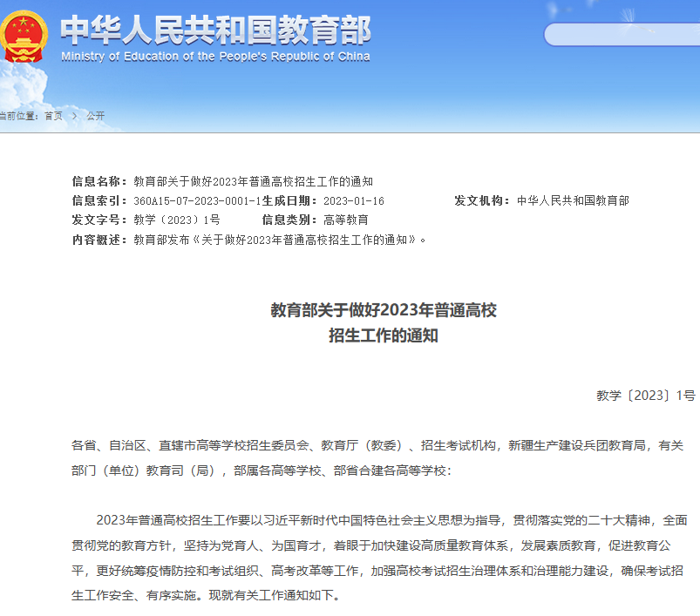Click the 信息类别 label
Image resolution: width=700 pixels, height=616 pixels.
tap(289, 220)
